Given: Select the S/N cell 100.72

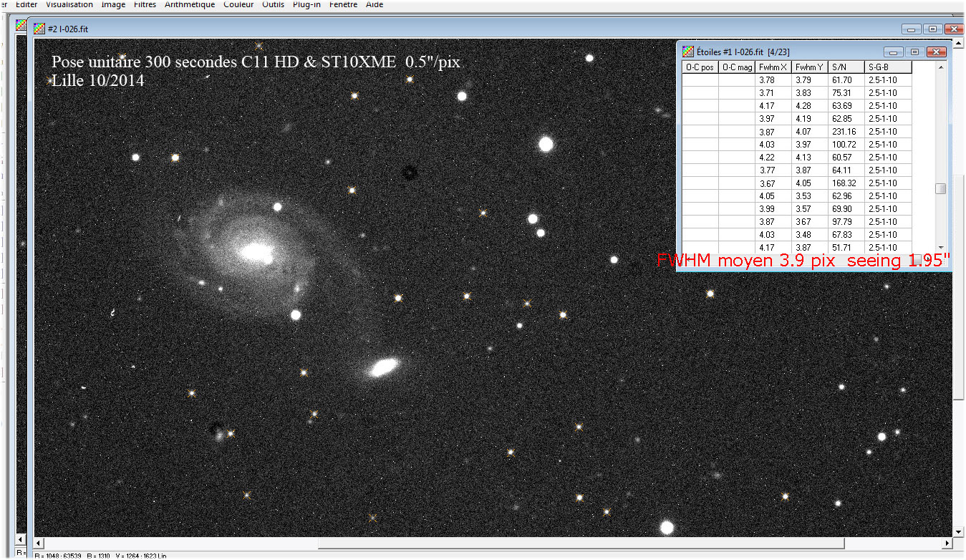Looking at the screenshot, I should tap(847, 145).
